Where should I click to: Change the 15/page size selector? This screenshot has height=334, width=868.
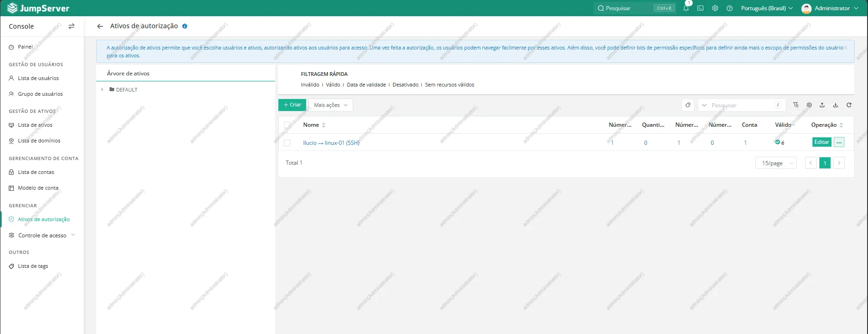click(776, 163)
